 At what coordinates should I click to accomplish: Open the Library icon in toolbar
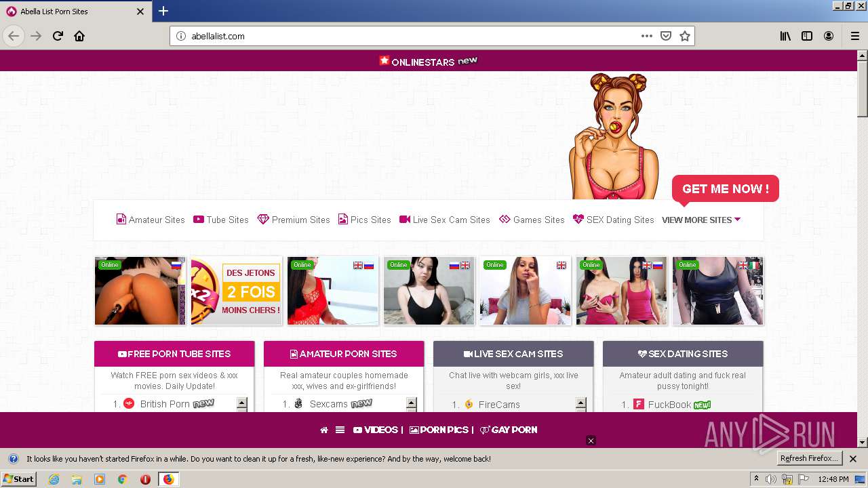coord(785,36)
